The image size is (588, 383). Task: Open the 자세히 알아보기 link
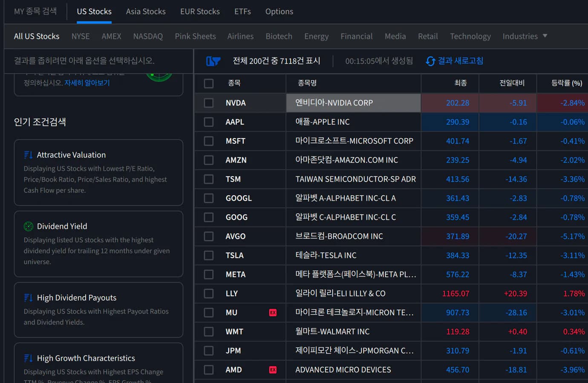click(x=87, y=83)
